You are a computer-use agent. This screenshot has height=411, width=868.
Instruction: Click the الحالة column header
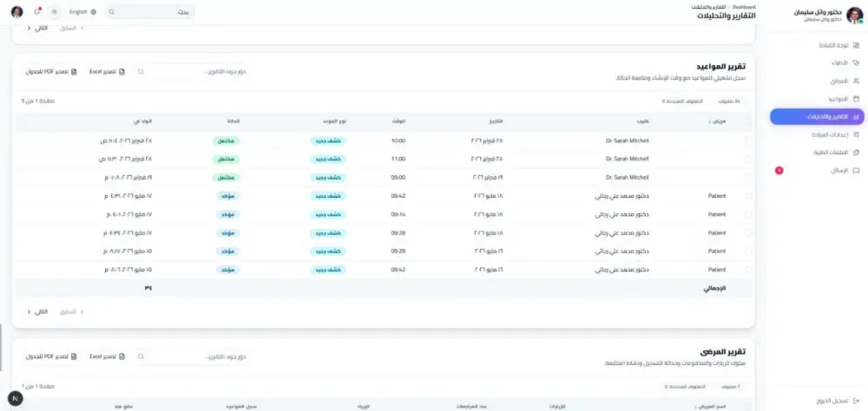click(x=233, y=121)
